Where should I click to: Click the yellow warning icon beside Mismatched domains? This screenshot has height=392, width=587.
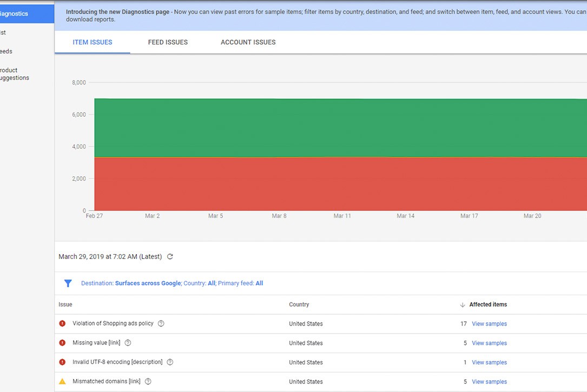(61, 381)
